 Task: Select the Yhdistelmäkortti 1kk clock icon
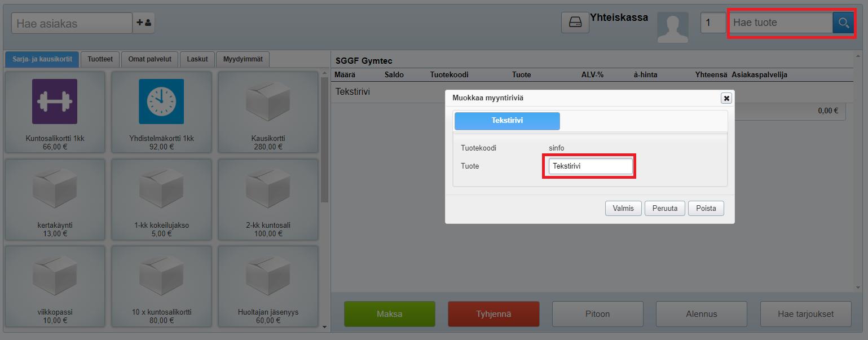(161, 101)
